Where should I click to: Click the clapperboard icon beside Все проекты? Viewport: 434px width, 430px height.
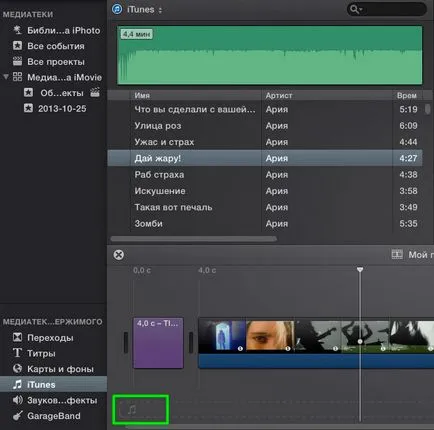pyautogui.click(x=17, y=61)
